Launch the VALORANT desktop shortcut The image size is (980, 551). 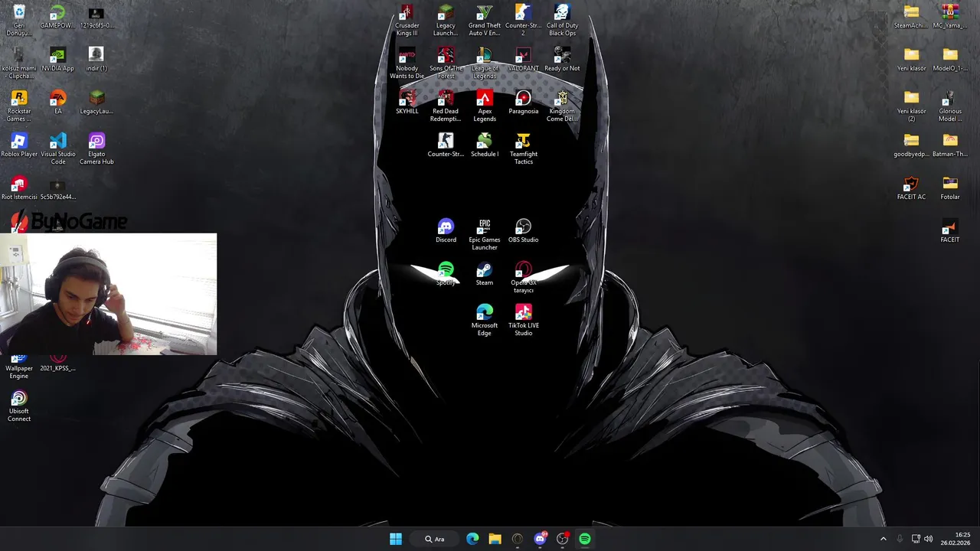point(523,60)
